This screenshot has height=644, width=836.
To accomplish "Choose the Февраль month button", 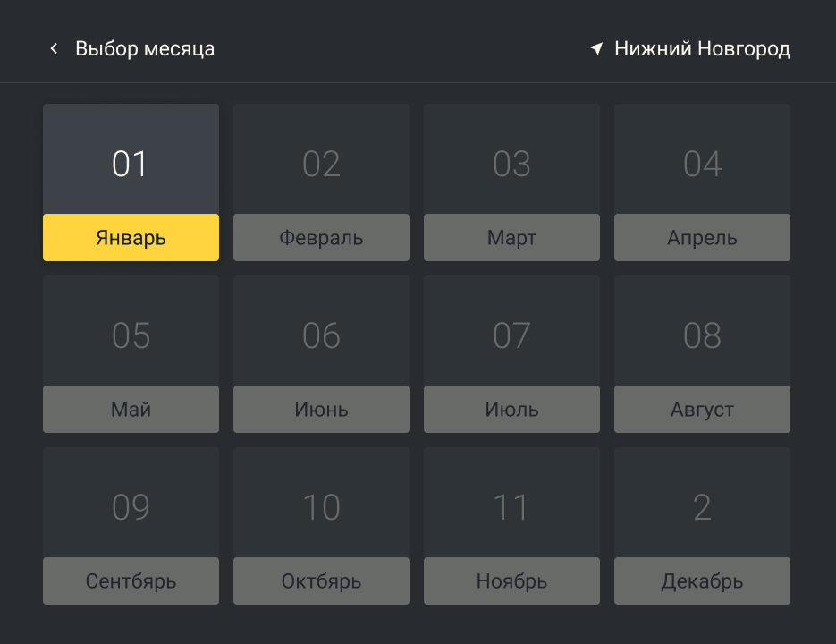I will coord(321,238).
